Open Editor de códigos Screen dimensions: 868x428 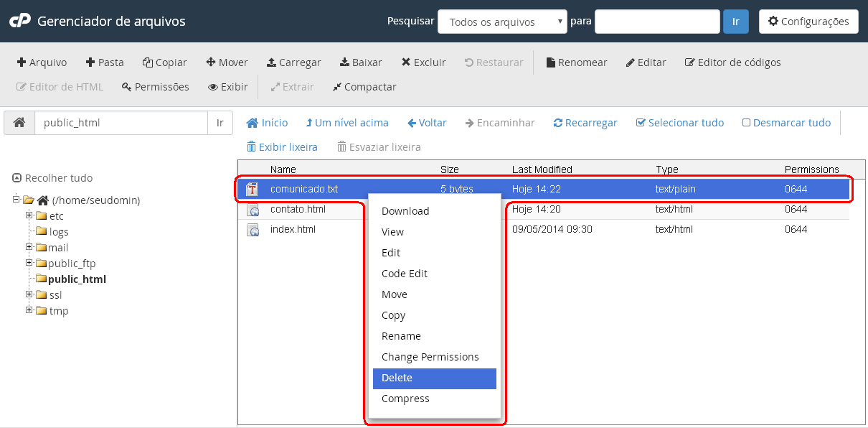[x=732, y=62]
